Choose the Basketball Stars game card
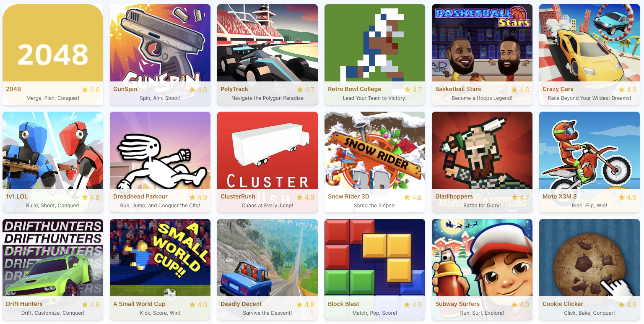 point(482,55)
